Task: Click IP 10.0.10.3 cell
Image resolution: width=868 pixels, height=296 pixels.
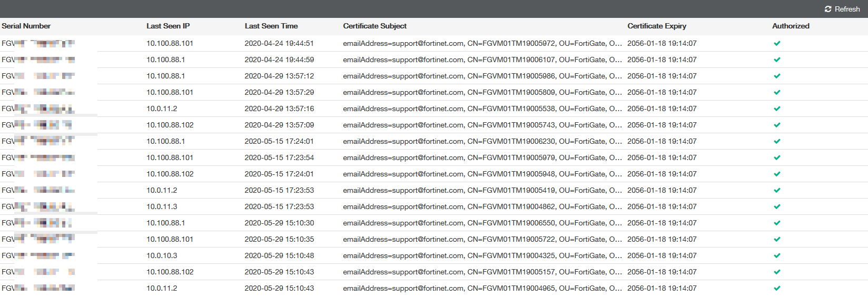Action: 162,255
